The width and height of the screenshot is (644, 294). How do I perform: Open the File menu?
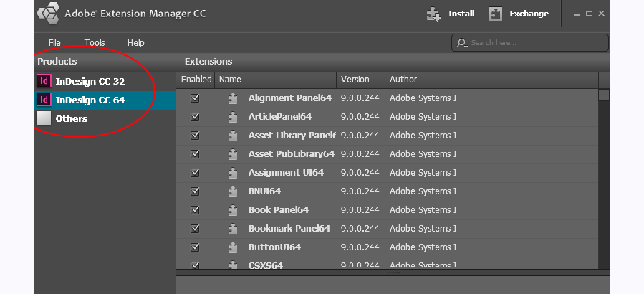click(54, 43)
